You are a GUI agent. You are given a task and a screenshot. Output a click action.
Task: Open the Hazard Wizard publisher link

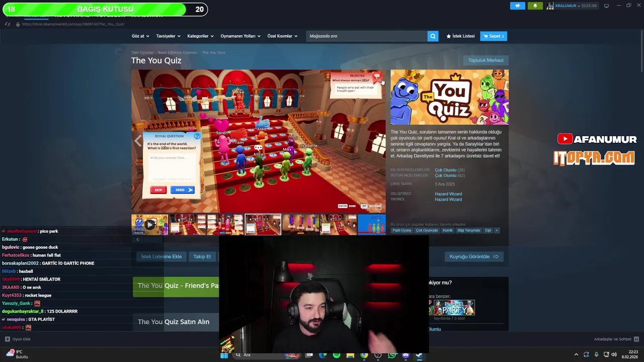(x=448, y=200)
